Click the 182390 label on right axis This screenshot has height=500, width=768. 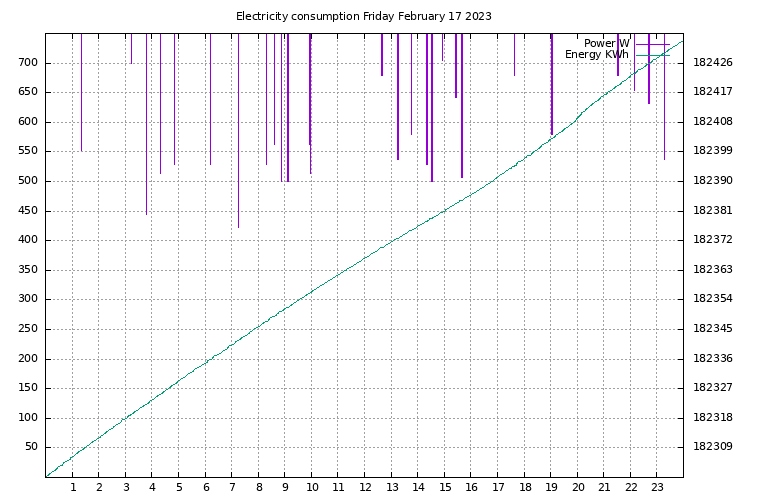click(x=712, y=181)
